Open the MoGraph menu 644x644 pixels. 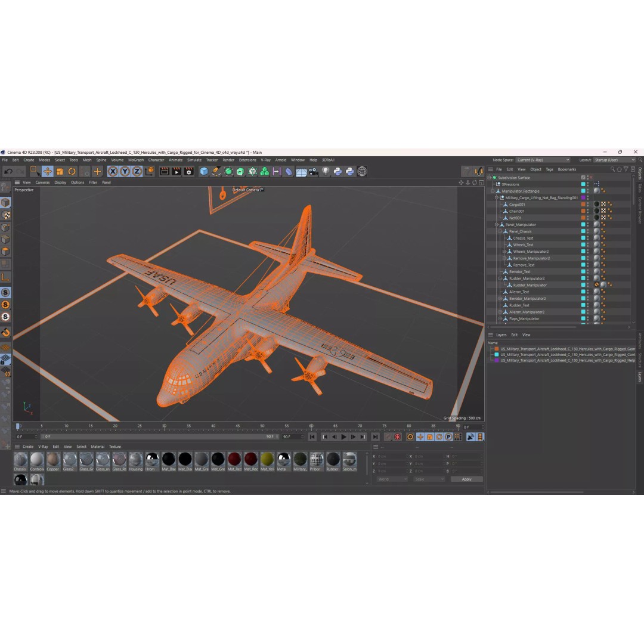click(136, 160)
